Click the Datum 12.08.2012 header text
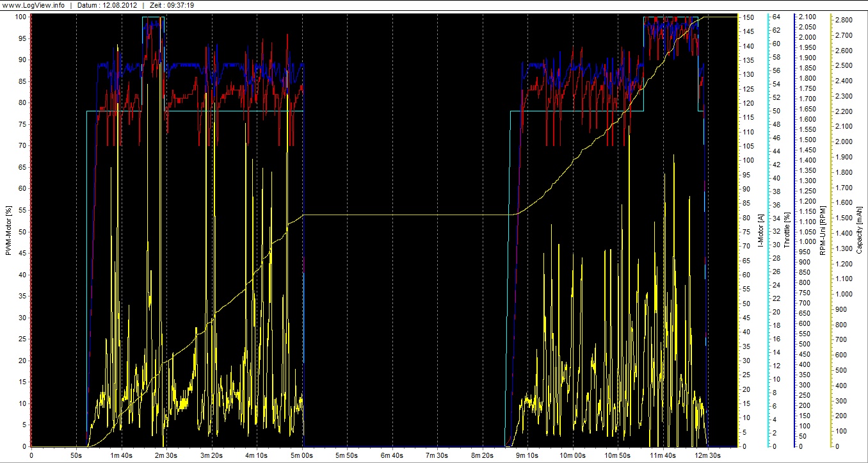The height and width of the screenshot is (463, 868). click(106, 5)
